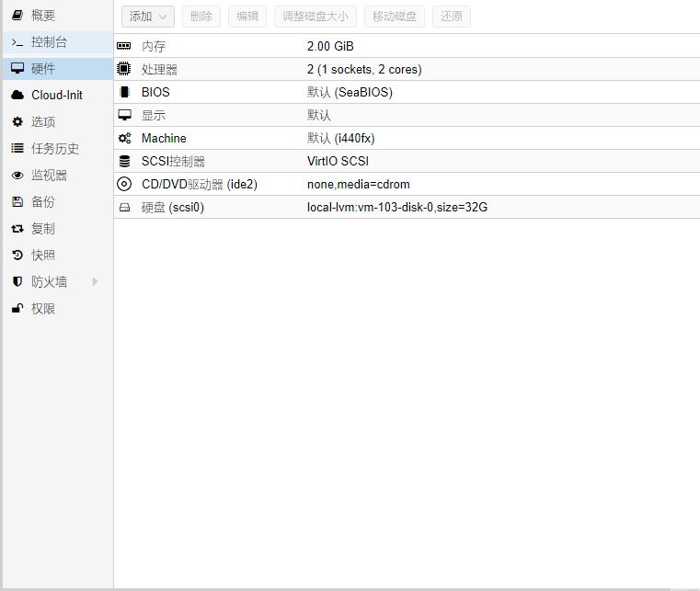The image size is (700, 591).
Task: Switch to the 控制台 tab
Action: click(58, 42)
